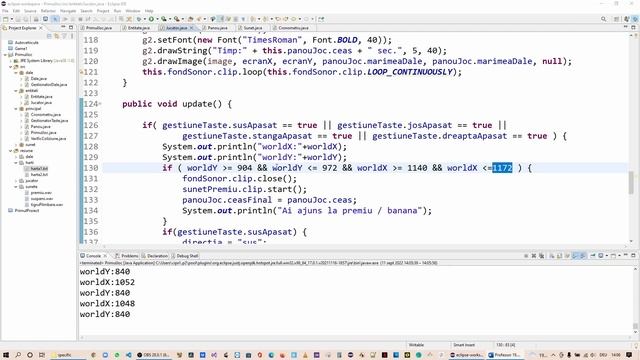Click the highlighted value 1172 on line 130

(x=502, y=168)
